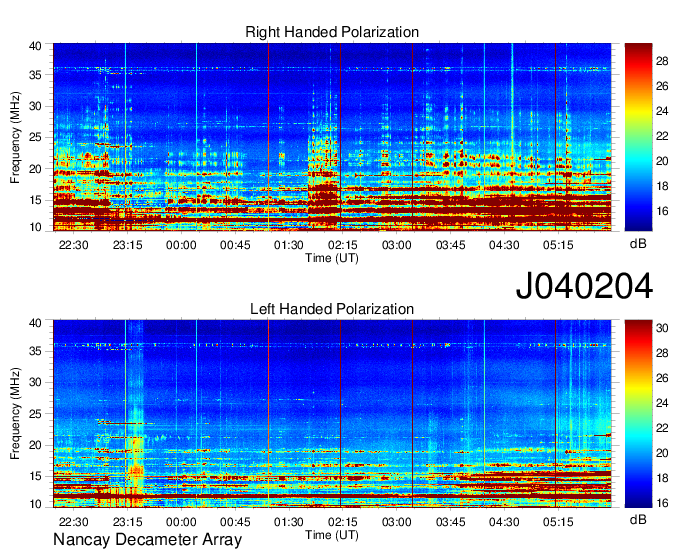Click the 'J040204' observation label
The height and width of the screenshot is (552, 680).
(x=584, y=286)
